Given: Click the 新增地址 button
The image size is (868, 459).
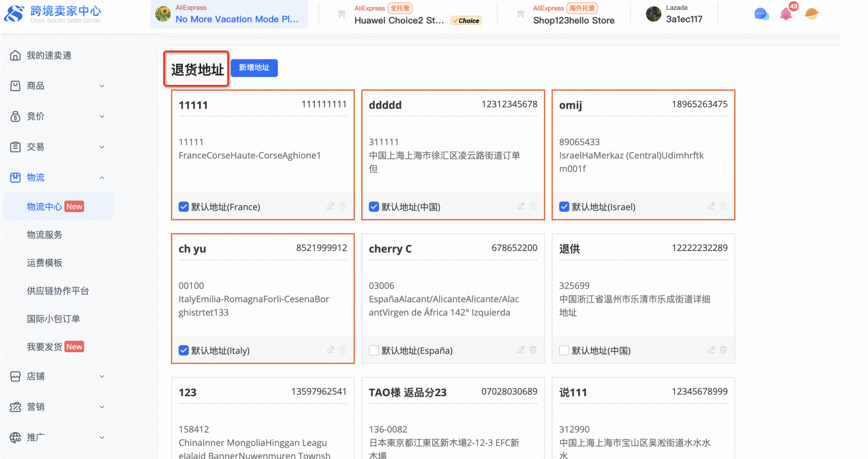Looking at the screenshot, I should tap(254, 68).
